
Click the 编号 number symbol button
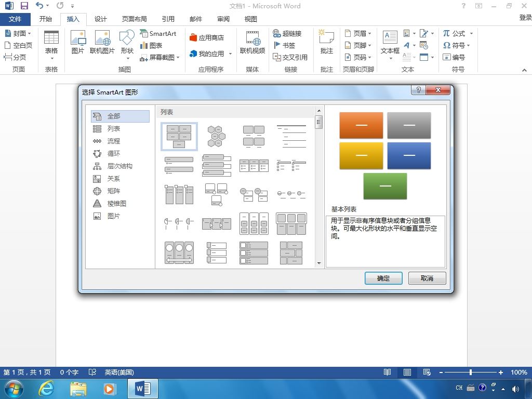click(x=454, y=57)
